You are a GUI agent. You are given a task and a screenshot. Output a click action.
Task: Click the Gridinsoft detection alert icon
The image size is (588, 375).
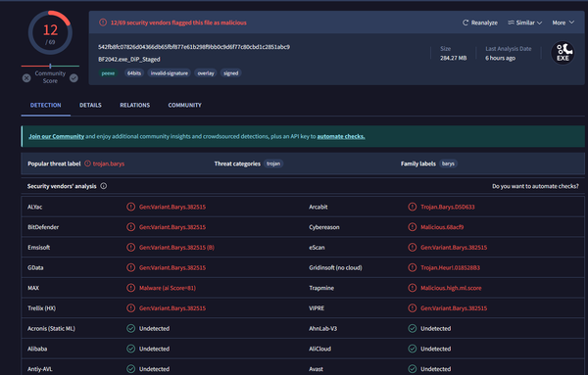click(413, 267)
